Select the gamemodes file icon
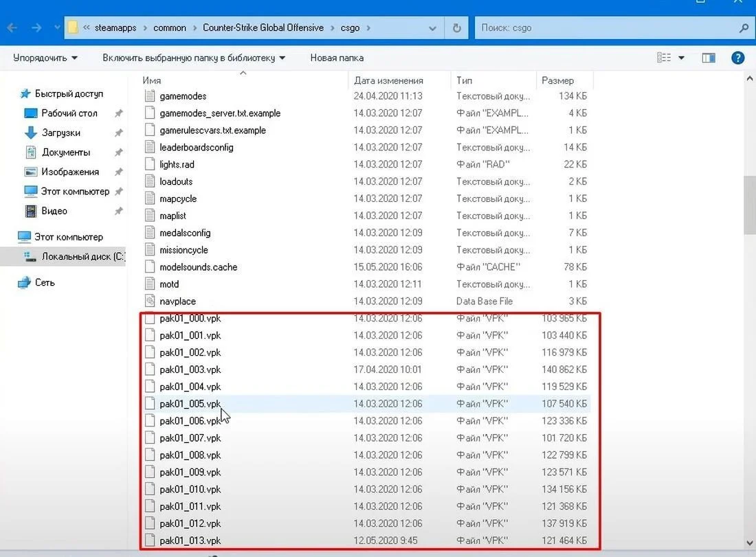The width and height of the screenshot is (756, 557). pos(150,96)
